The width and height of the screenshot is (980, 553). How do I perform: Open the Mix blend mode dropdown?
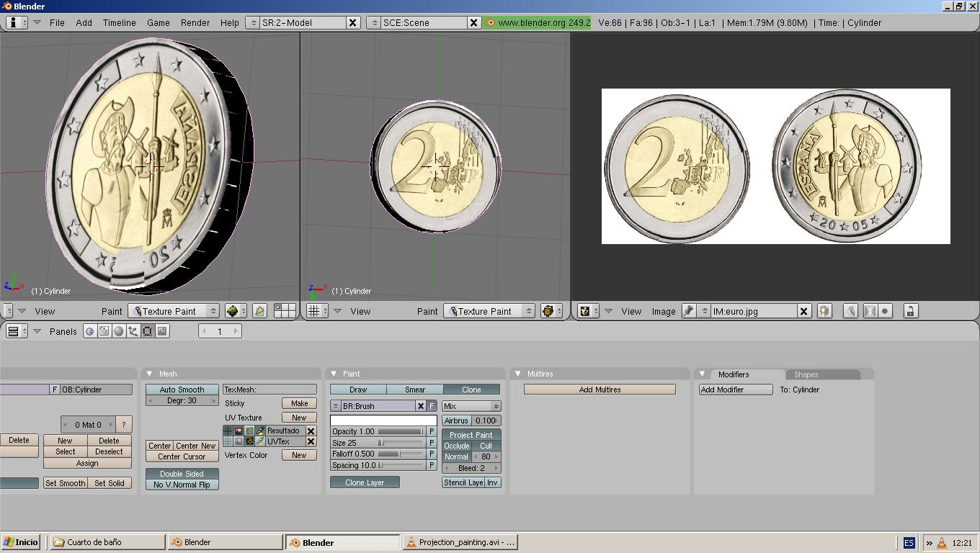tap(471, 406)
